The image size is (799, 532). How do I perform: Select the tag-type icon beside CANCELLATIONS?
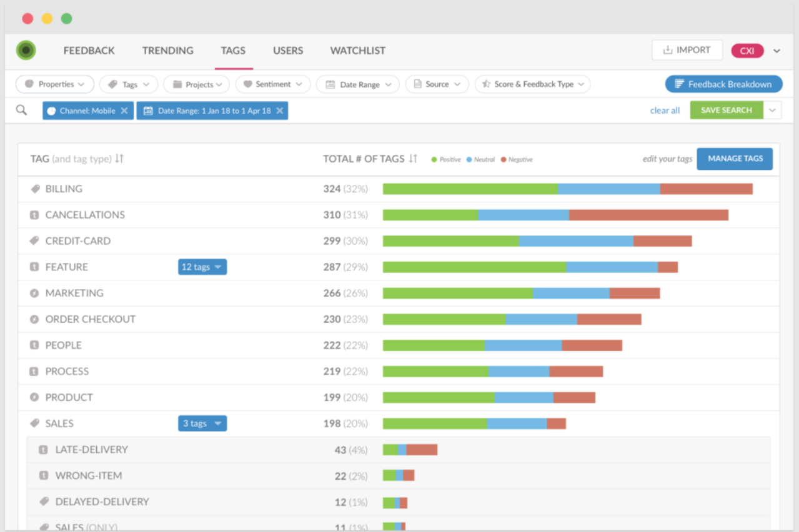coord(36,214)
